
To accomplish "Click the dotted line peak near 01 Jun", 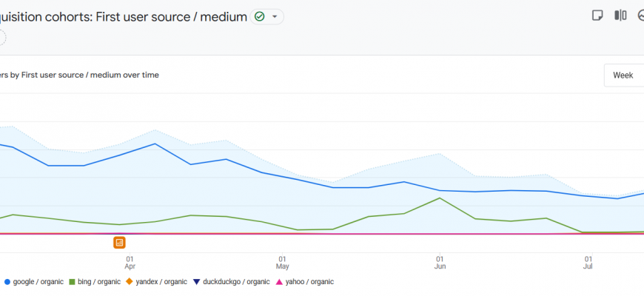I will (x=440, y=154).
